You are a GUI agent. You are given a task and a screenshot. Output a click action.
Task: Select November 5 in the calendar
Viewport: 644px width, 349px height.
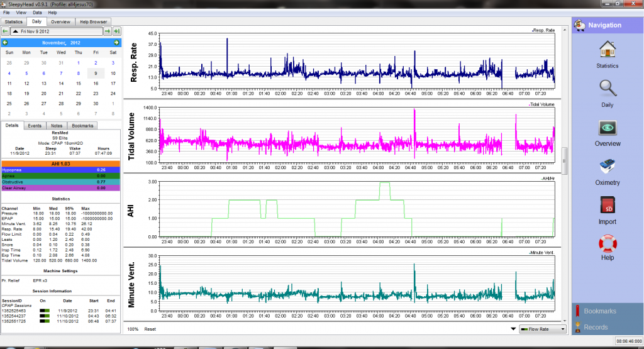tap(26, 73)
